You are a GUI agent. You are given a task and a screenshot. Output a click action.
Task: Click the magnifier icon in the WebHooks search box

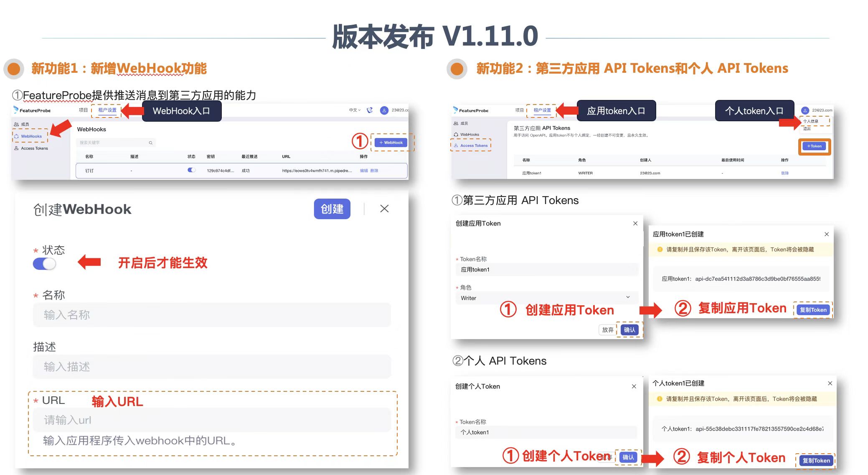151,143
